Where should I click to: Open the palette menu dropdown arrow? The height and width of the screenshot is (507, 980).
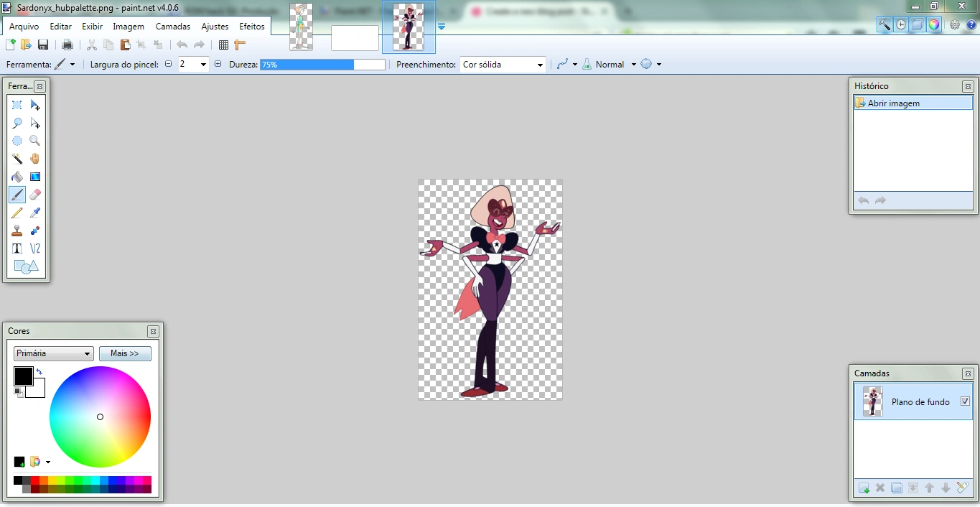[x=47, y=462]
